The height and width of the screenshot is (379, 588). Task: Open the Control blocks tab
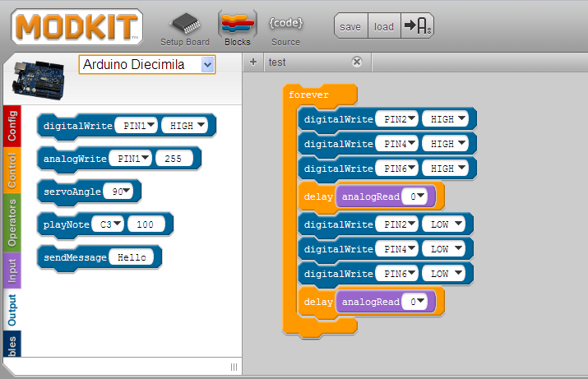pos(12,170)
